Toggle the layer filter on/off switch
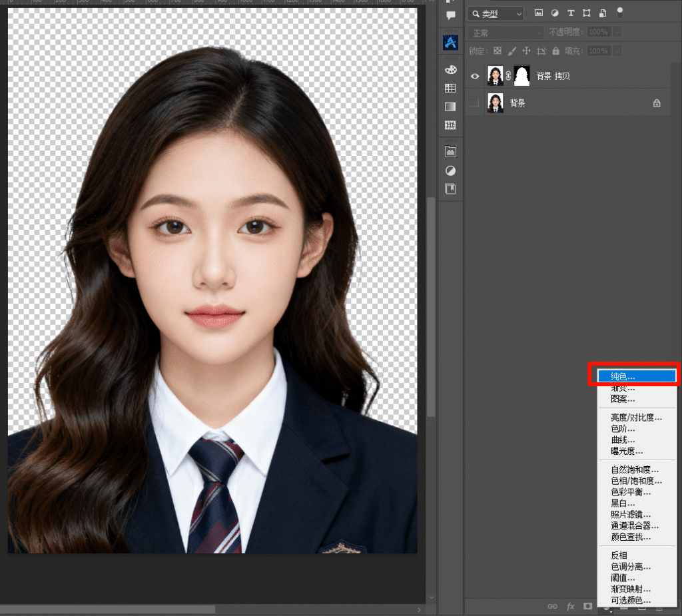 620,13
